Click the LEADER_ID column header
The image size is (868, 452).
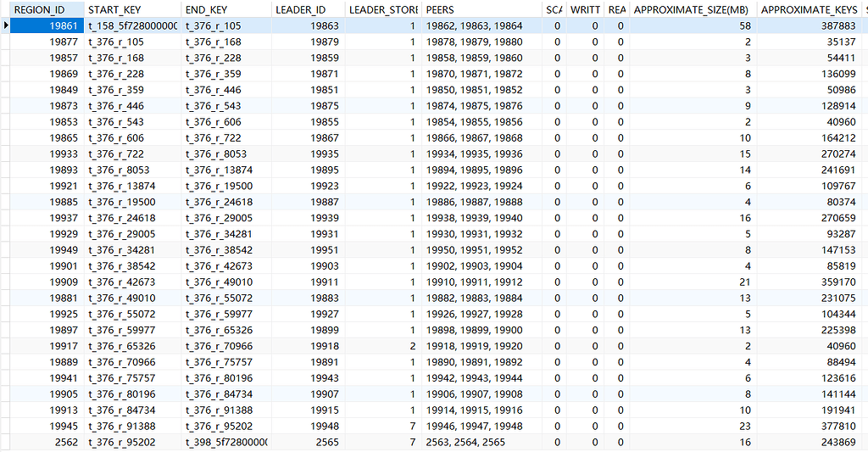[x=308, y=9]
